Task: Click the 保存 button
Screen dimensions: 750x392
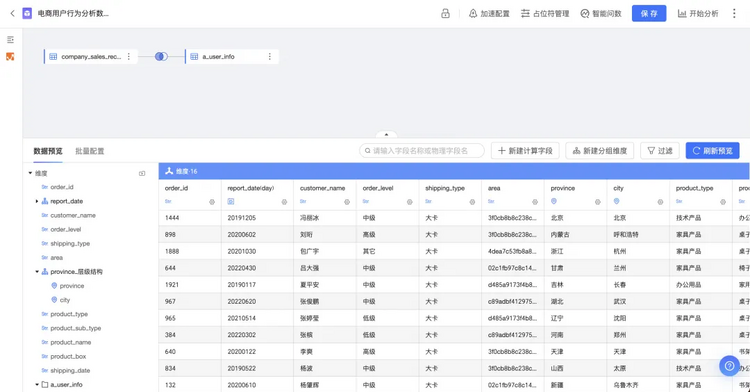Action: [x=649, y=13]
